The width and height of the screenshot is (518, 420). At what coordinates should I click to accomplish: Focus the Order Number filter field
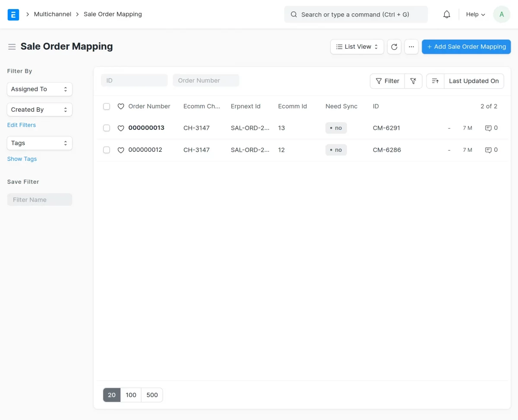click(x=206, y=80)
